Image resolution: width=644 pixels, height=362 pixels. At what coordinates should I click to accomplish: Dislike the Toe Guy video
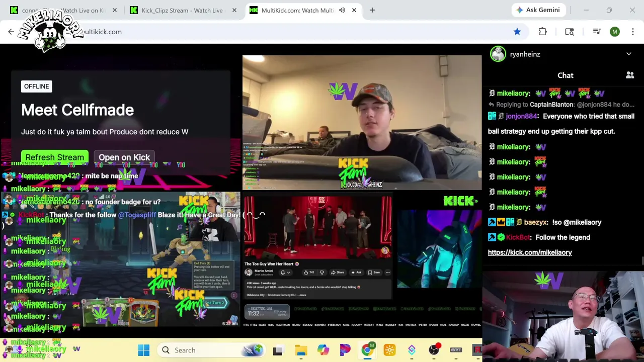pos(322,273)
